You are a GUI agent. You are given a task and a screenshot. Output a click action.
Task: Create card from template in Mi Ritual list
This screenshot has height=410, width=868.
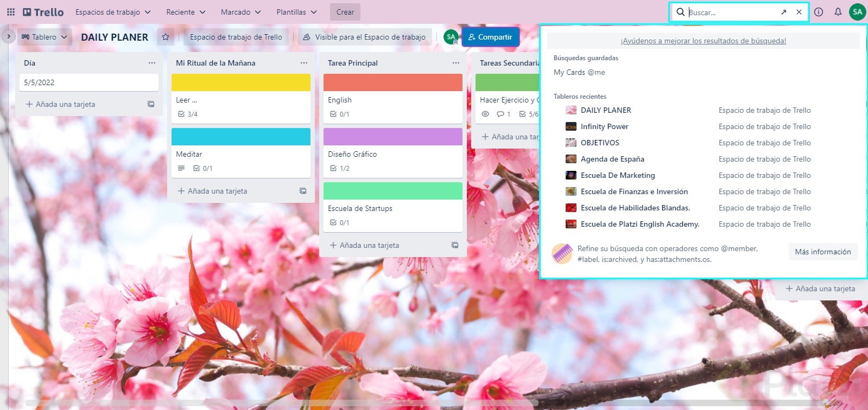coord(303,191)
